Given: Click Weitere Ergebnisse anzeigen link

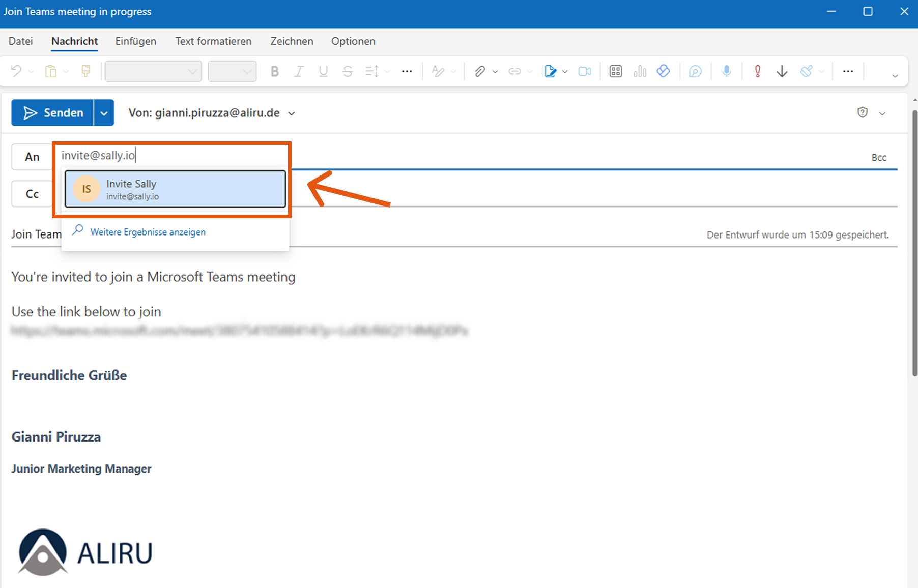Looking at the screenshot, I should point(148,232).
